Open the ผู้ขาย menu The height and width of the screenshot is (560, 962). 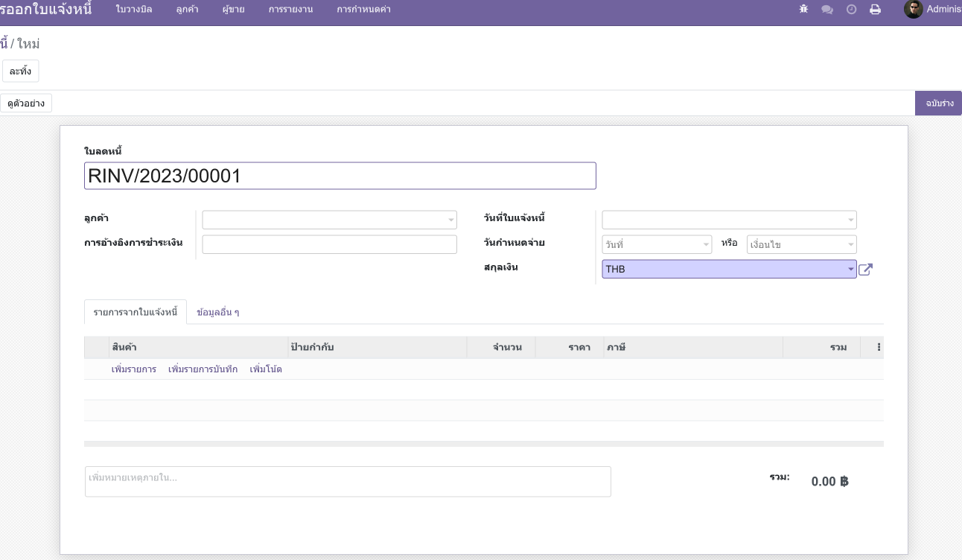233,10
